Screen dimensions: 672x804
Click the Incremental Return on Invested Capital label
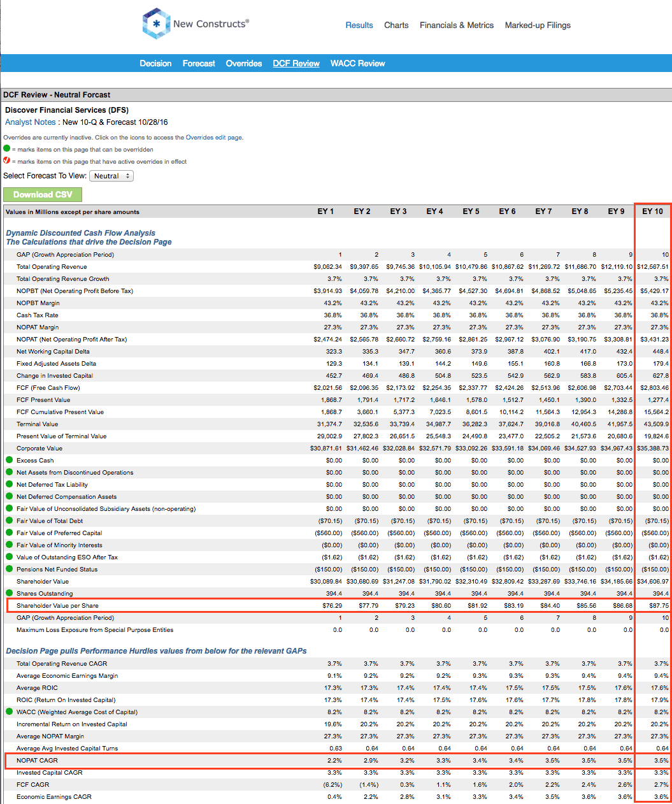[x=72, y=724]
